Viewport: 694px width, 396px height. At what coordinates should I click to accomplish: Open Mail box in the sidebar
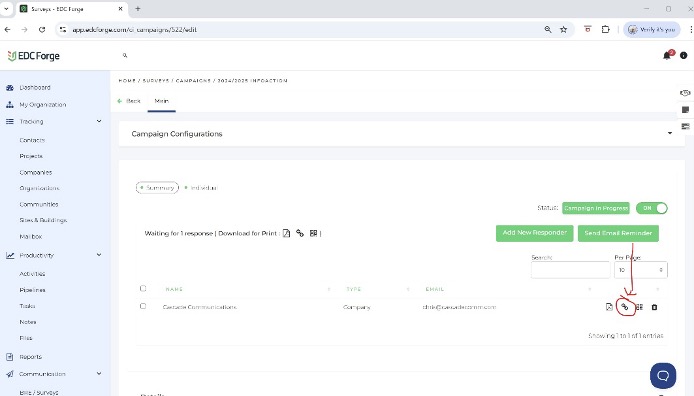coord(31,237)
